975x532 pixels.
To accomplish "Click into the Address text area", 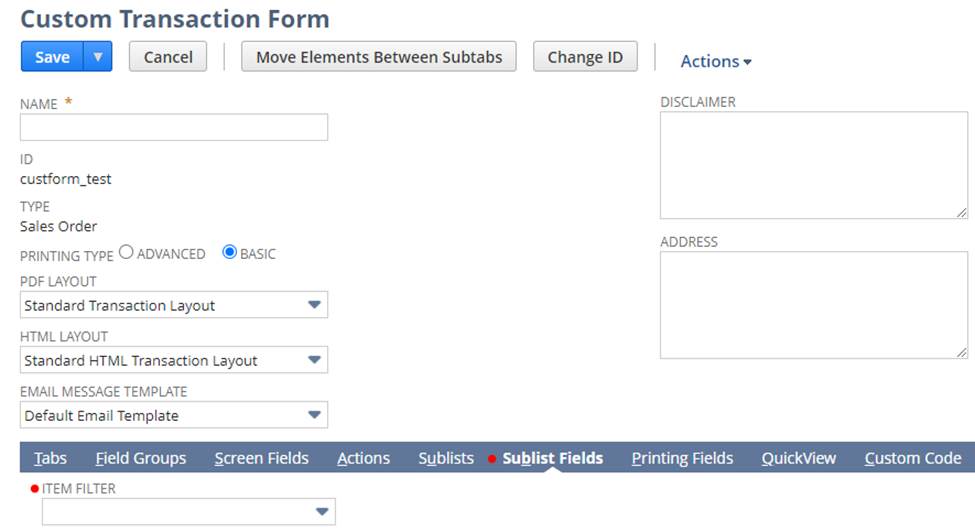I will coord(813,305).
